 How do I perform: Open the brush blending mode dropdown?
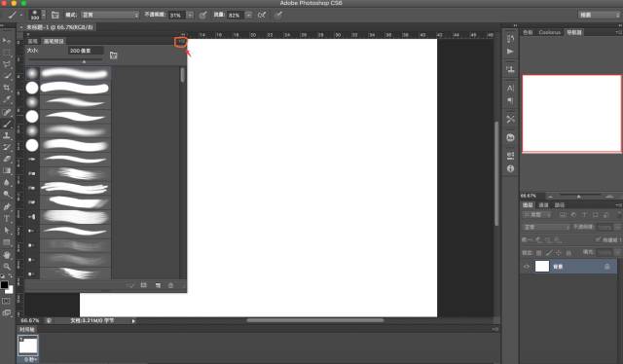pos(110,16)
